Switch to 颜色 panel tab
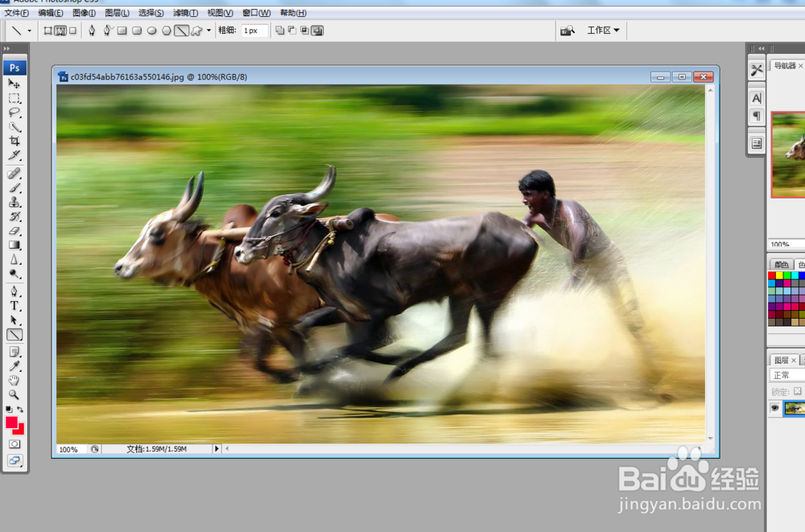805x532 pixels. (x=782, y=265)
